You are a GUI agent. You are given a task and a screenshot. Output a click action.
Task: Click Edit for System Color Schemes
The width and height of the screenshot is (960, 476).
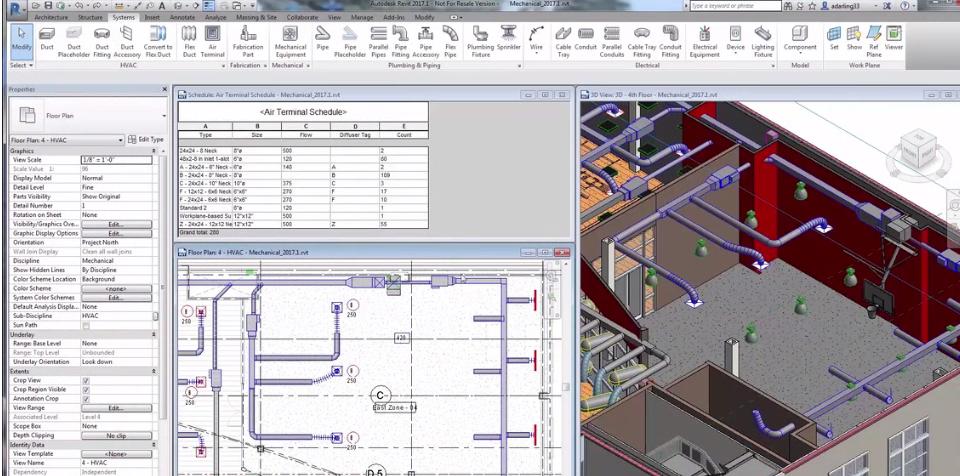tap(116, 298)
